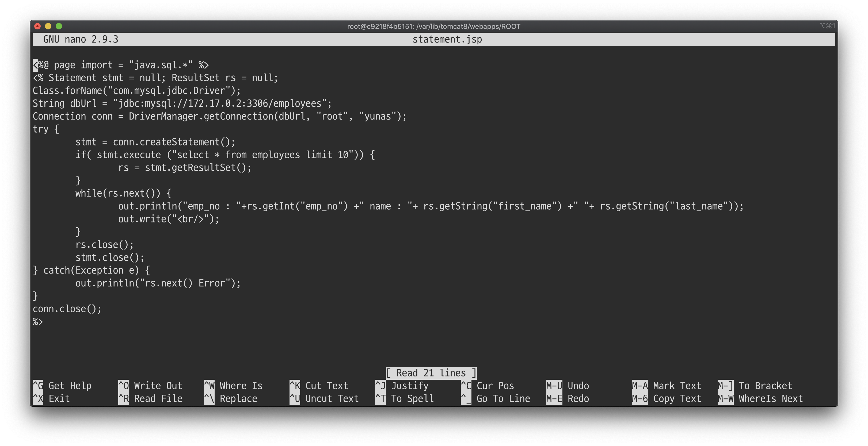The height and width of the screenshot is (446, 868).
Task: Click the ^C Cur Pos shortcut
Action: 487,385
